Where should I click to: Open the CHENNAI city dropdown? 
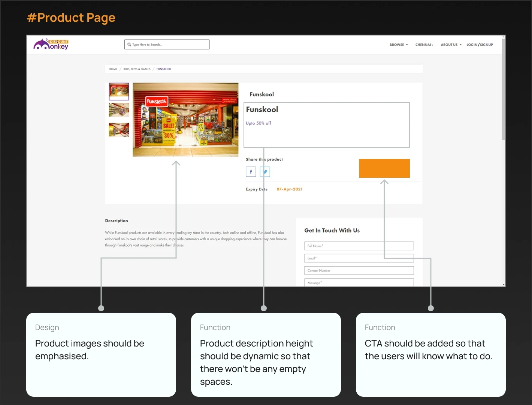[x=424, y=45]
